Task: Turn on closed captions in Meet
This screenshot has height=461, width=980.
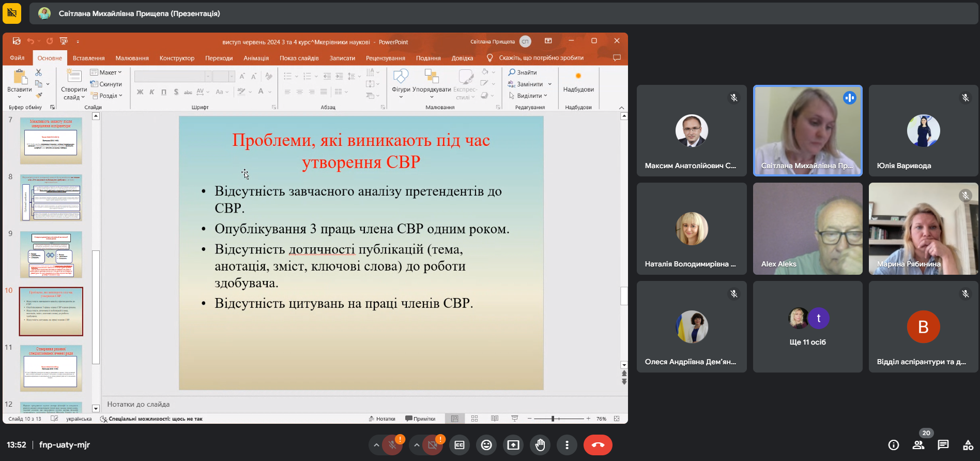Action: 460,445
